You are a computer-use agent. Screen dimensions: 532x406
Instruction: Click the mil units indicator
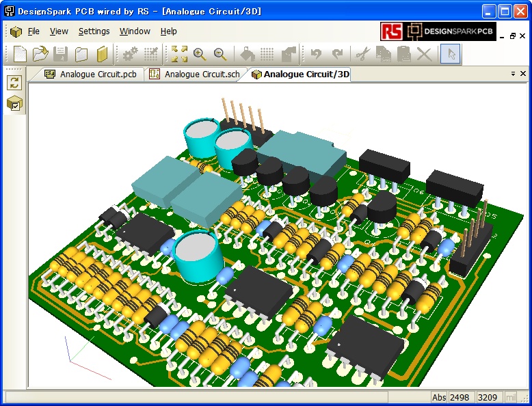tap(510, 397)
